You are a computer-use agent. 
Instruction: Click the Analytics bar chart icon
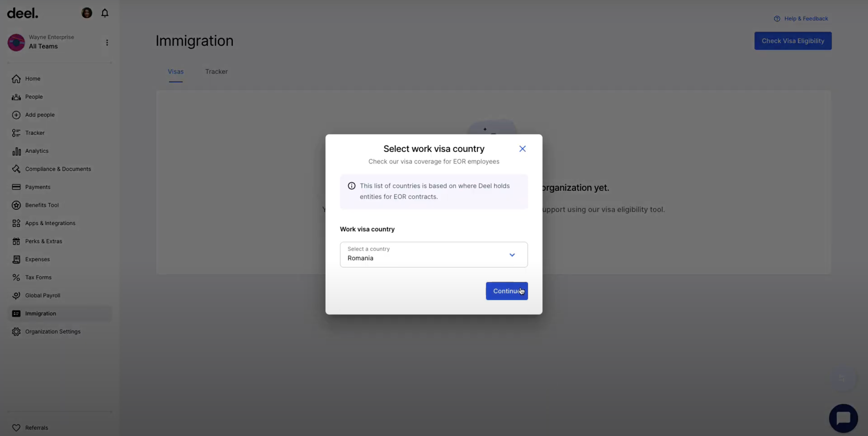click(x=16, y=151)
